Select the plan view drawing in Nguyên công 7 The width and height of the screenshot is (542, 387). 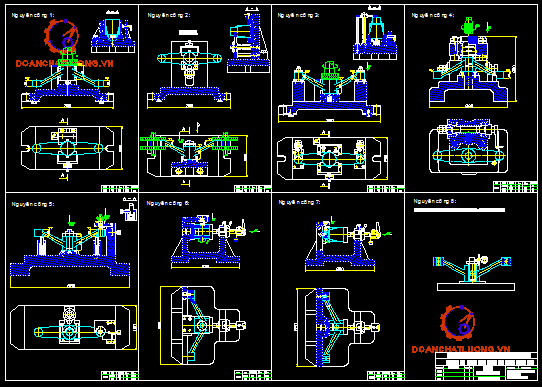click(338, 327)
